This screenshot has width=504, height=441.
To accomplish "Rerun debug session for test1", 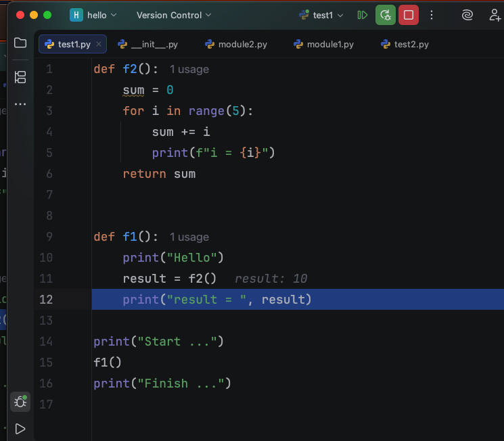I will click(386, 15).
